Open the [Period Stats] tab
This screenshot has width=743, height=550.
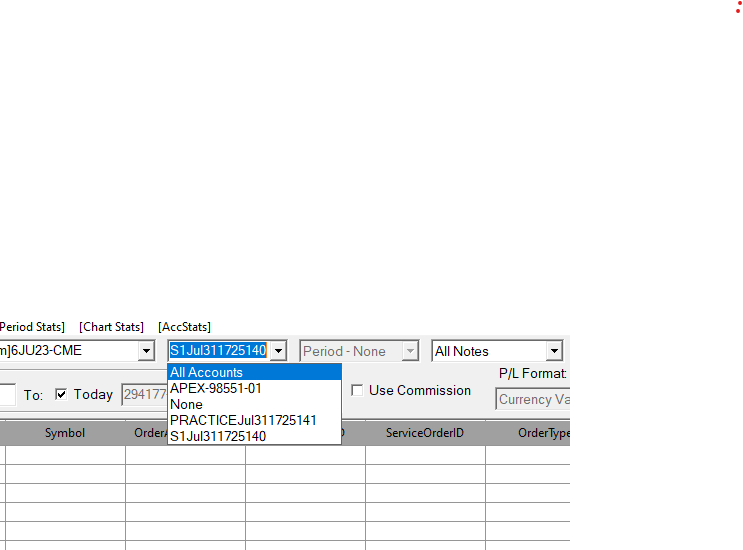[x=32, y=327]
